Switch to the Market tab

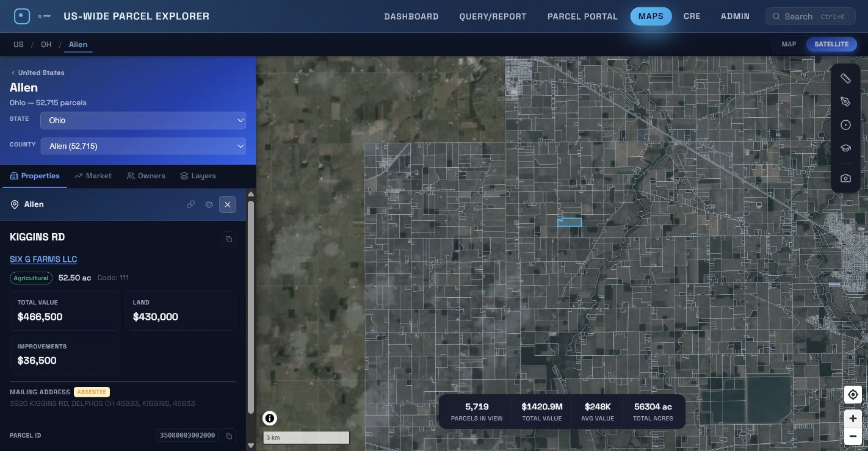point(93,176)
